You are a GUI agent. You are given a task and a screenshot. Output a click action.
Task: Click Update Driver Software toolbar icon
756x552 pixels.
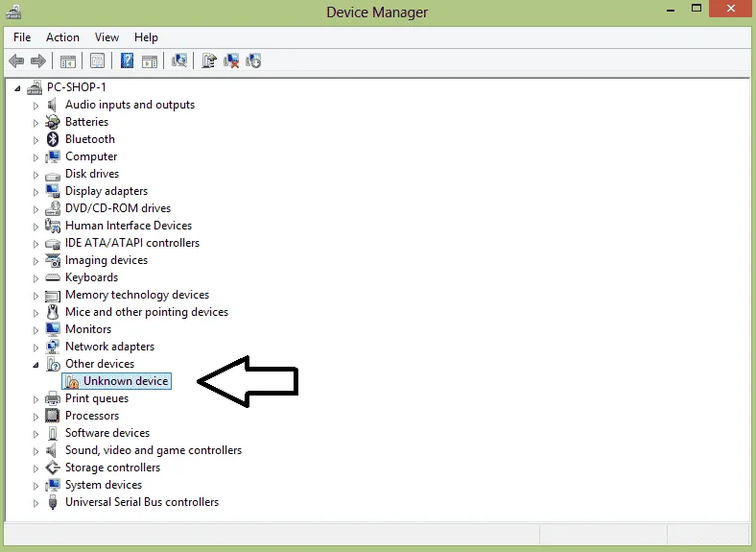[209, 60]
